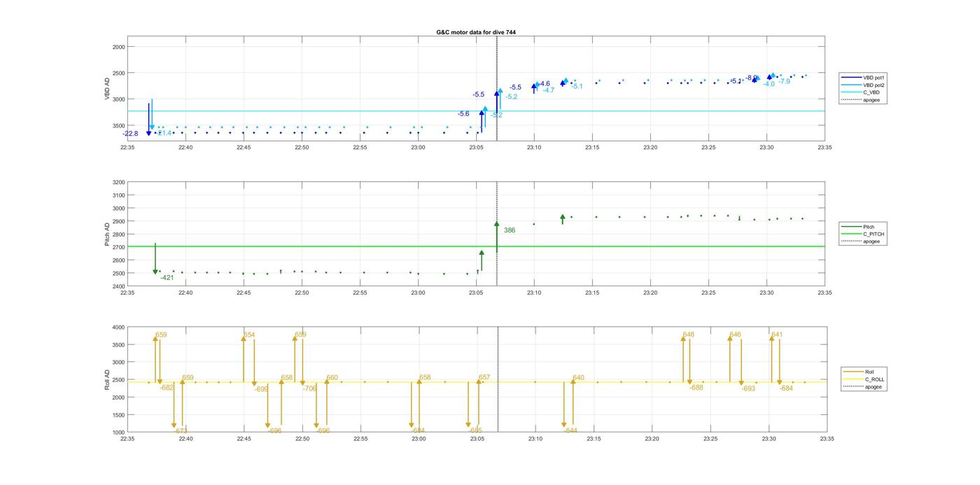Image resolution: width=980 pixels, height=485 pixels.
Task: Click the '654' roll data label
Action: (x=250, y=335)
